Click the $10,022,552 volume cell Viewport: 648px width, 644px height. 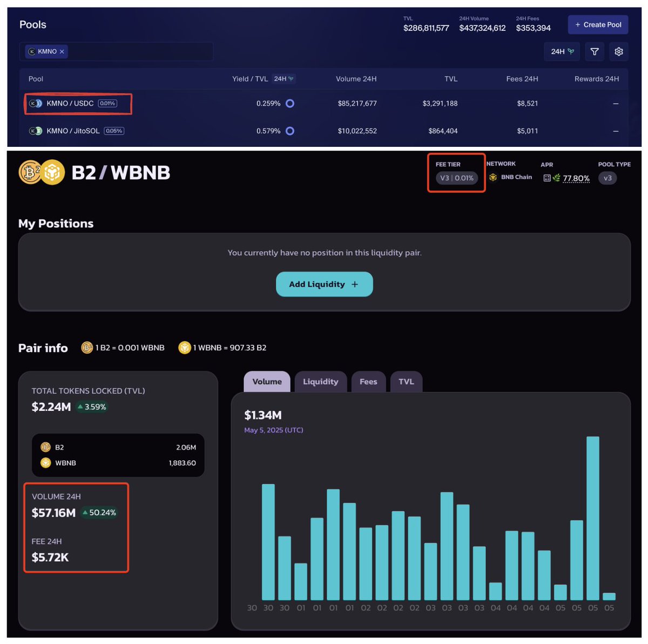click(x=357, y=131)
